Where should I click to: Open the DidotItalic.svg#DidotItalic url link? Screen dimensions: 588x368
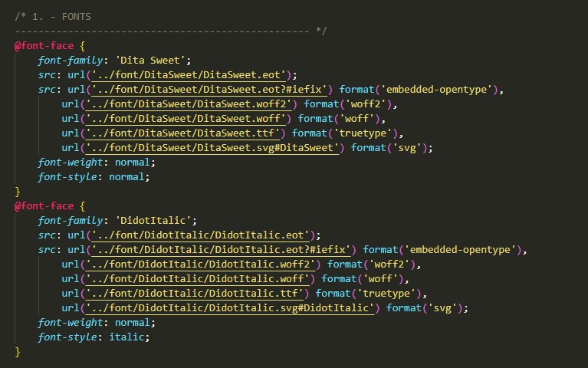230,308
